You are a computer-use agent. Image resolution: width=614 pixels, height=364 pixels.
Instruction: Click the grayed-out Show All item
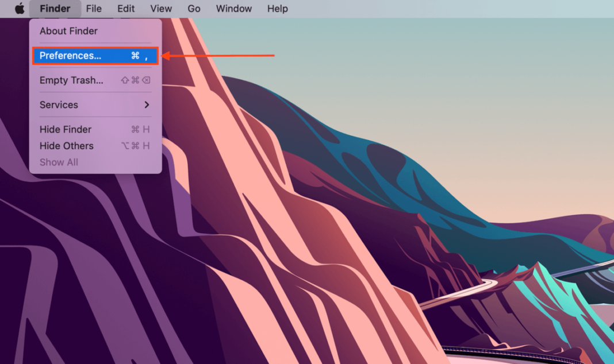tap(58, 162)
